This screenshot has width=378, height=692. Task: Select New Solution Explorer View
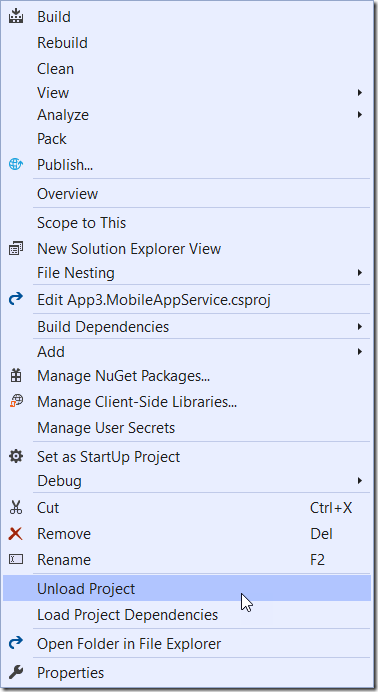click(x=187, y=249)
